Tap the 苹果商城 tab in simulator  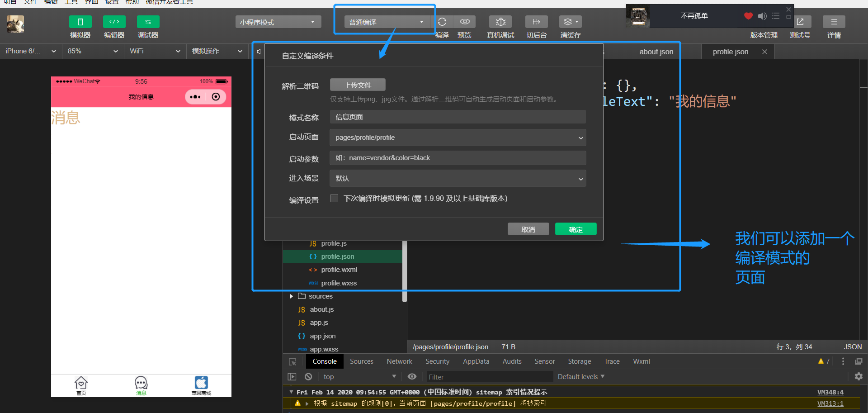point(201,386)
